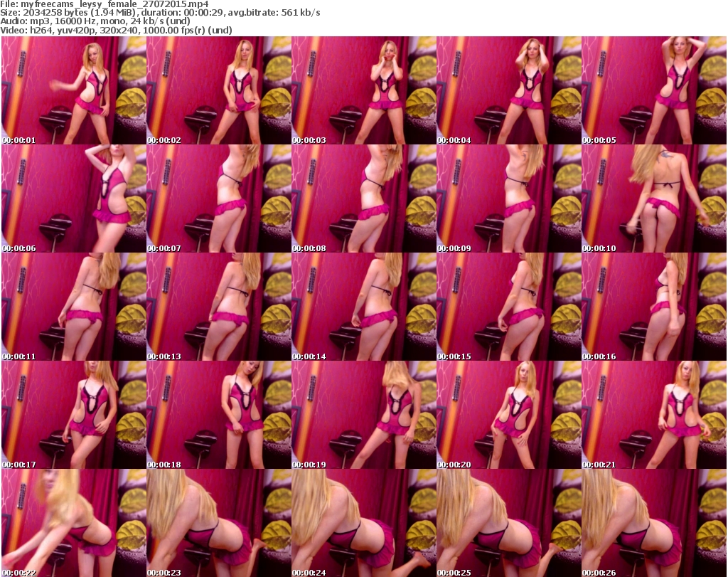728x577 pixels.
Task: Click the thumbnail stamped 00:00:08
Action: [364, 198]
